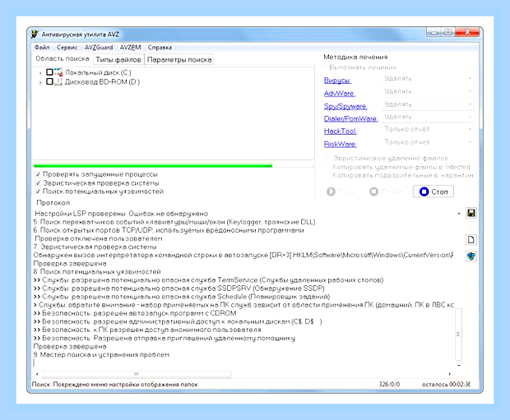Click the greyed-out Start play icon
This screenshot has height=420, width=510.
[331, 192]
